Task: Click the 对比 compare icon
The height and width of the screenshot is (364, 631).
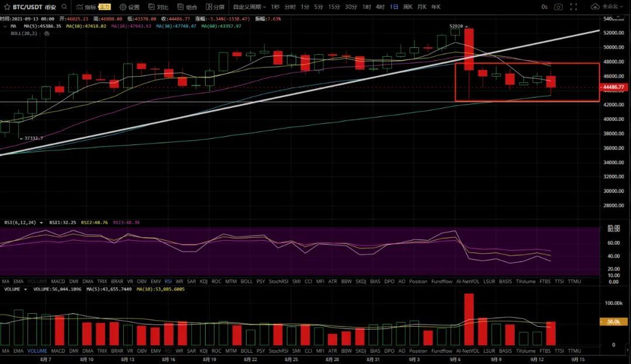Action: point(151,7)
